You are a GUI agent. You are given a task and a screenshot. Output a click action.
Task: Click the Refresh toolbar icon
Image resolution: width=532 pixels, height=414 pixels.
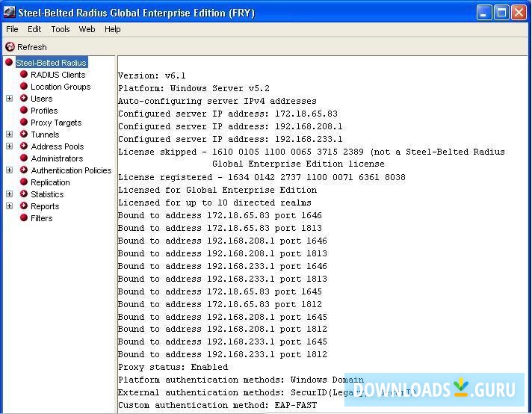(x=10, y=47)
